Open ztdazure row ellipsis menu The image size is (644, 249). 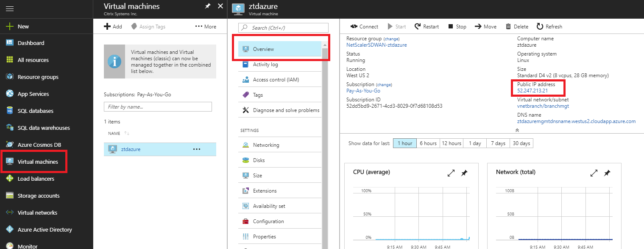197,149
